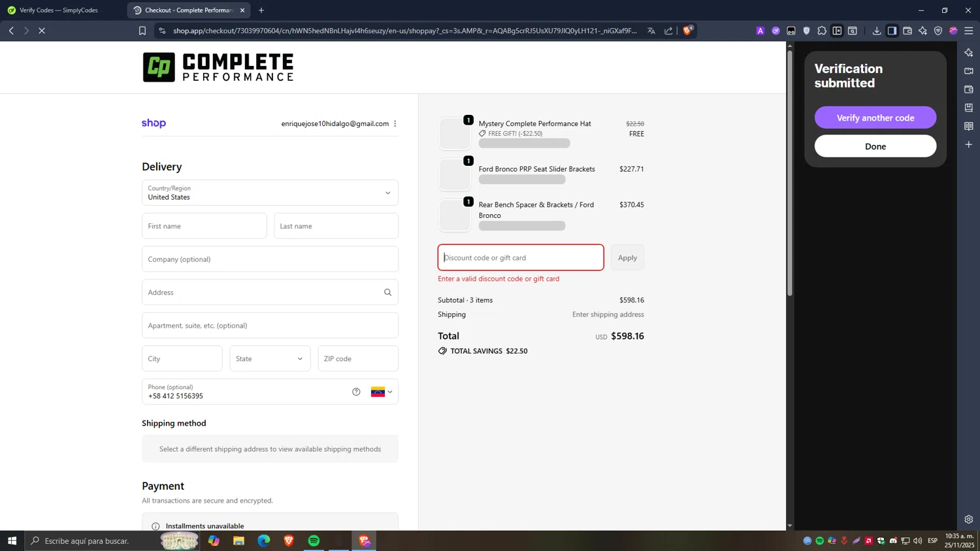Click the Brave VPN shield icon
Viewport: 980px width, 551px height.
(938, 31)
